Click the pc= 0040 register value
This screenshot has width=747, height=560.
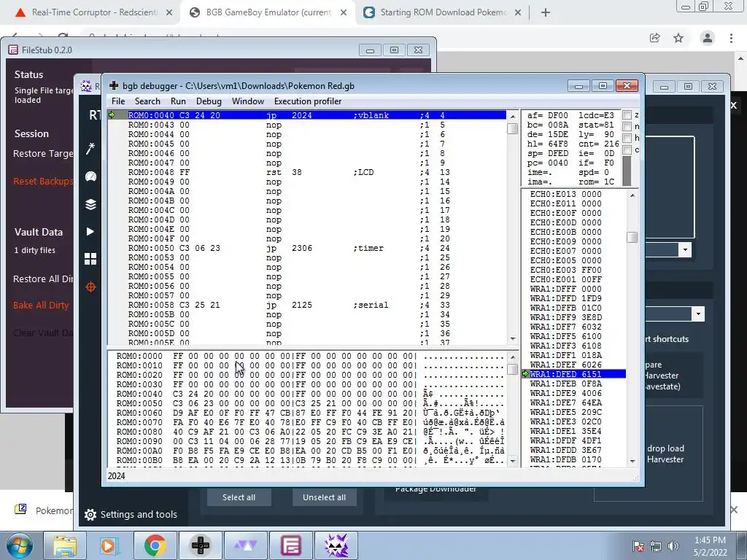(548, 163)
